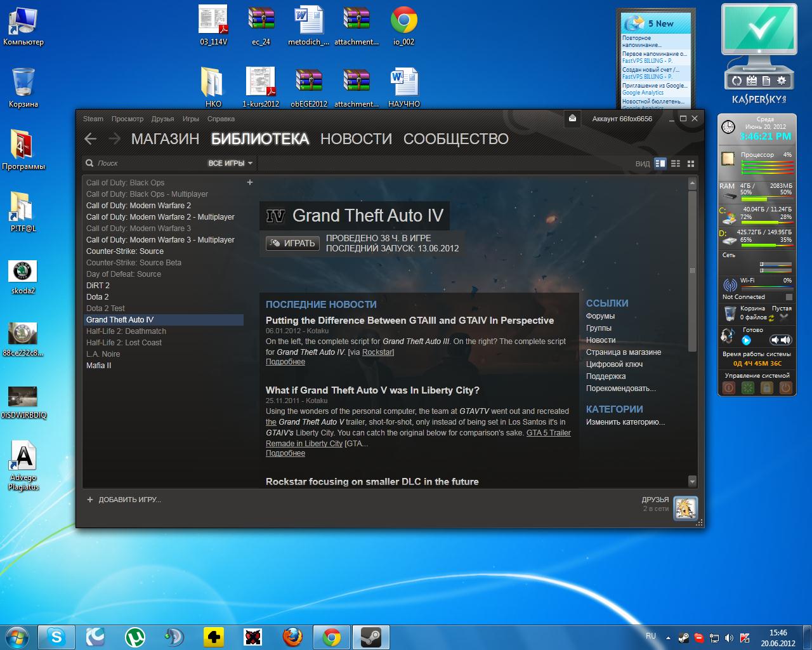Go to the МАГАЗИН tab
This screenshot has width=812, height=650.
[x=165, y=139]
